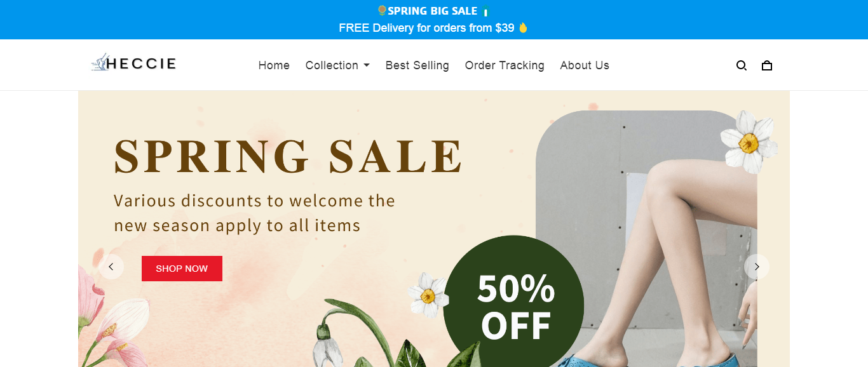Go to the Home page
The image size is (868, 367).
click(274, 65)
